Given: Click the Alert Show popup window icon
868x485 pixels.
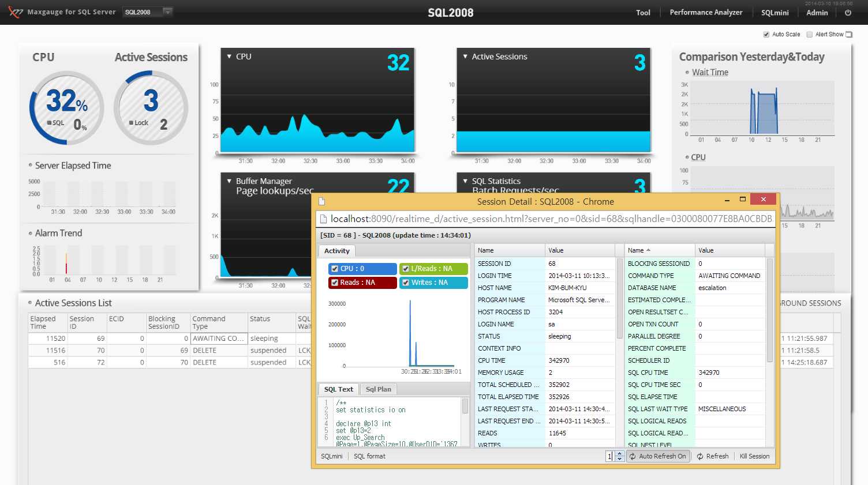Looking at the screenshot, I should (x=849, y=35).
